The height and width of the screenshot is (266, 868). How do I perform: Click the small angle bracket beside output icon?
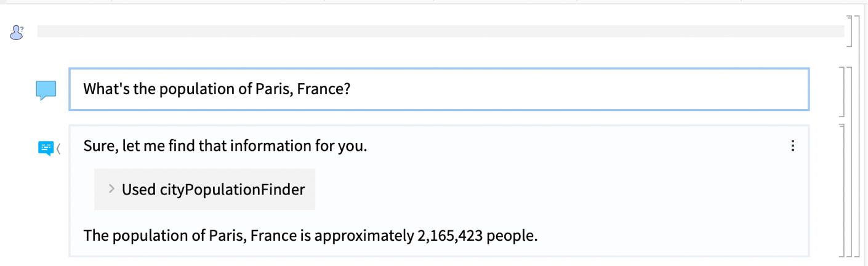tap(58, 148)
